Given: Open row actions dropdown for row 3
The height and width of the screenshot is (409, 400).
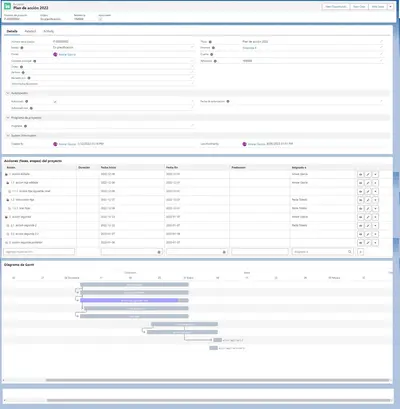Looking at the screenshot, I should pos(375,243).
